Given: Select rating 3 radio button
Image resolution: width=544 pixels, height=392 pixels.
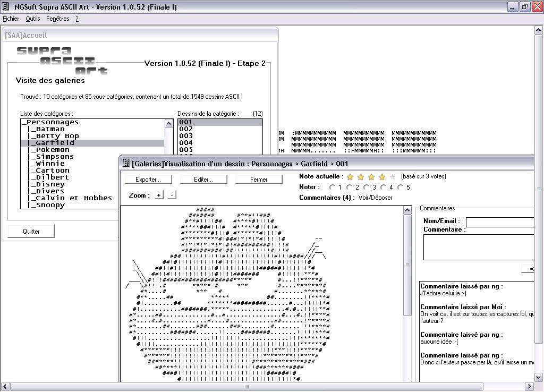Looking at the screenshot, I should tap(366, 188).
